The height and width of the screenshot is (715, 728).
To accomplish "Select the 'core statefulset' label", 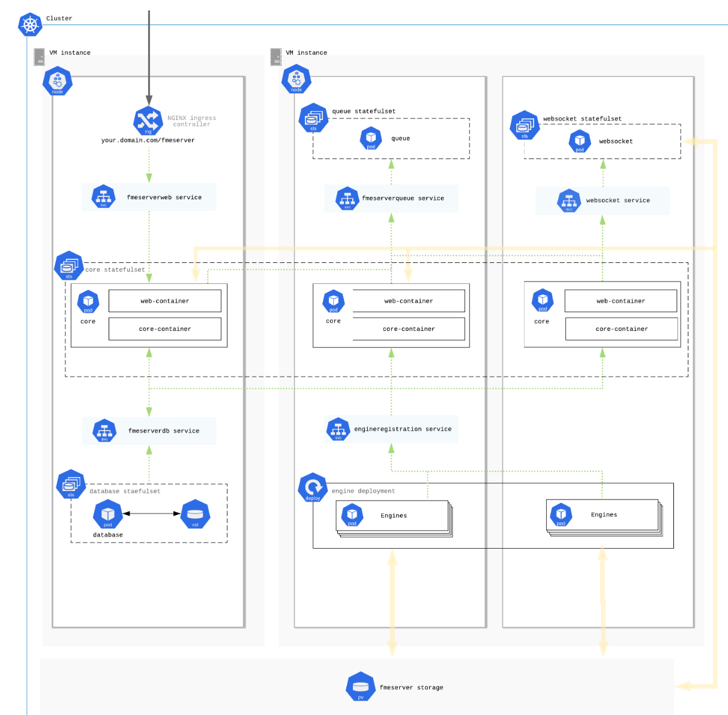I will pyautogui.click(x=115, y=270).
